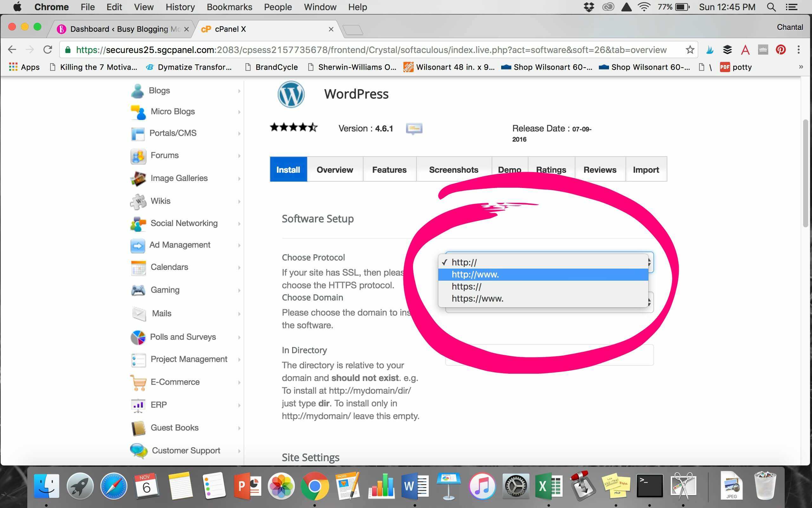The height and width of the screenshot is (508, 812).
Task: Click the Micro Blogs category icon
Action: click(138, 112)
